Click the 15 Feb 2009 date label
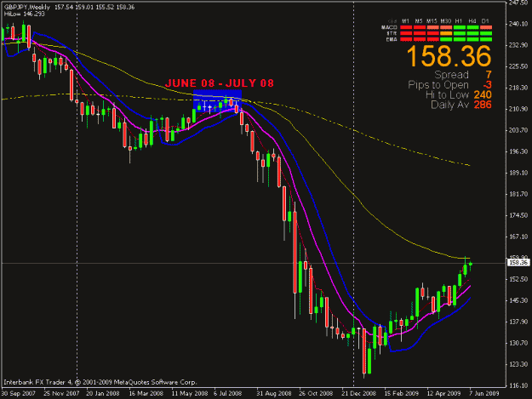 [402, 394]
